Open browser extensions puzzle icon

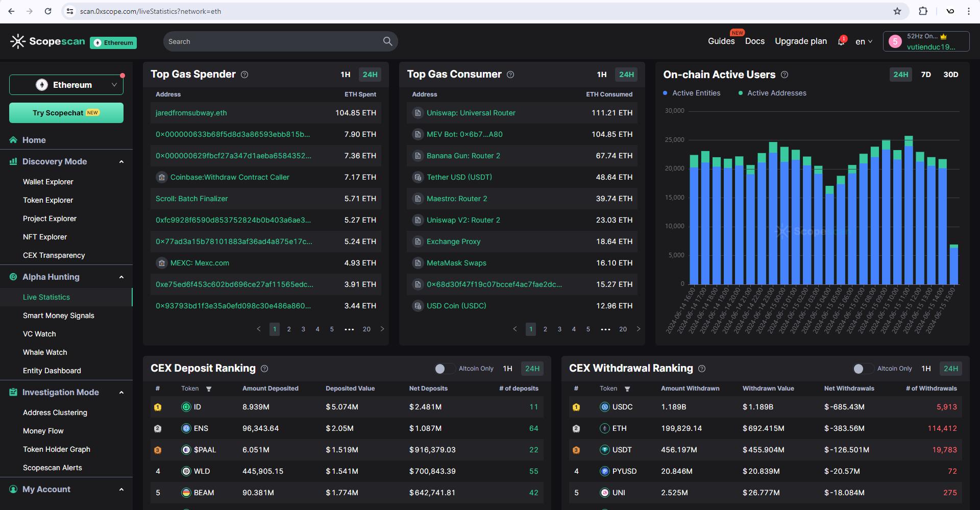pos(923,11)
